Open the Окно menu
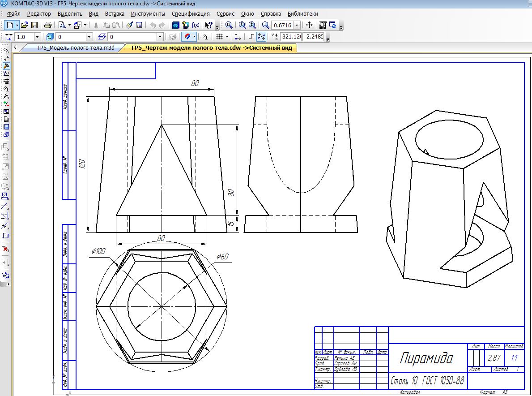532x396 pixels. point(248,14)
